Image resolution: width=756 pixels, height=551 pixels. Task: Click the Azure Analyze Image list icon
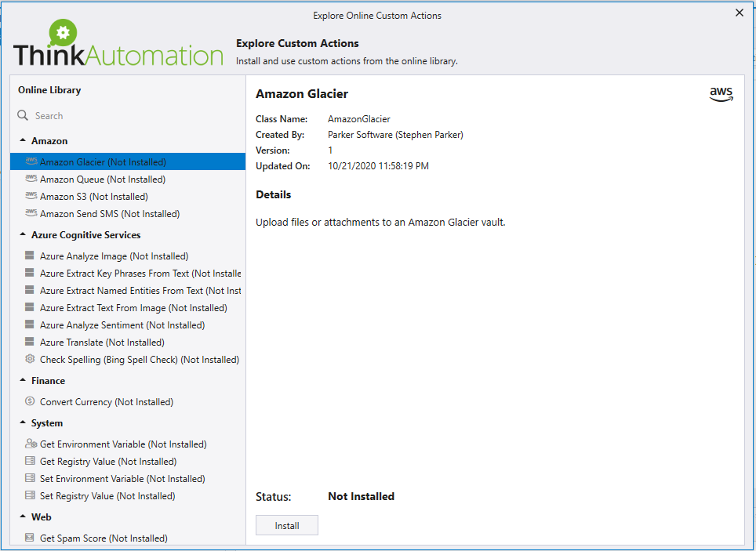30,256
